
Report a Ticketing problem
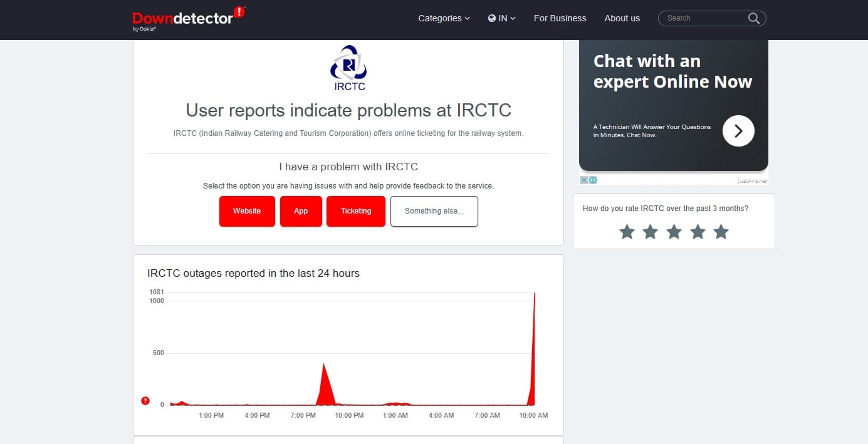point(356,211)
